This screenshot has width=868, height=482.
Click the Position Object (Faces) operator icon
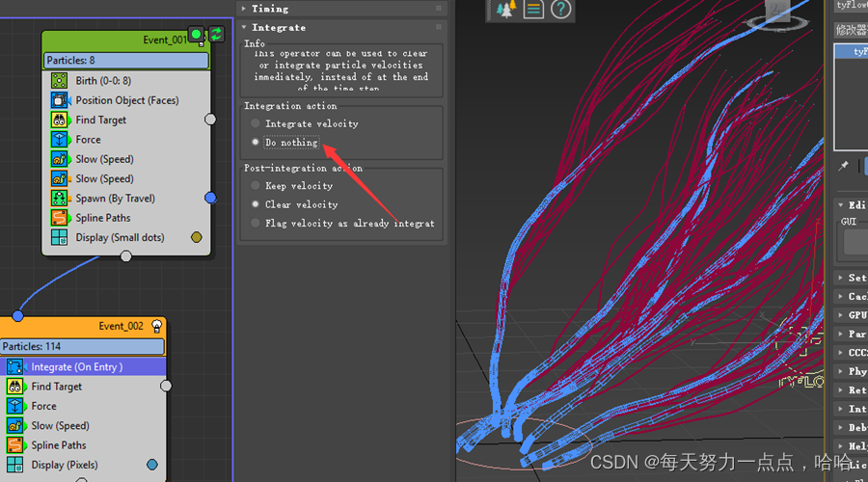(59, 100)
